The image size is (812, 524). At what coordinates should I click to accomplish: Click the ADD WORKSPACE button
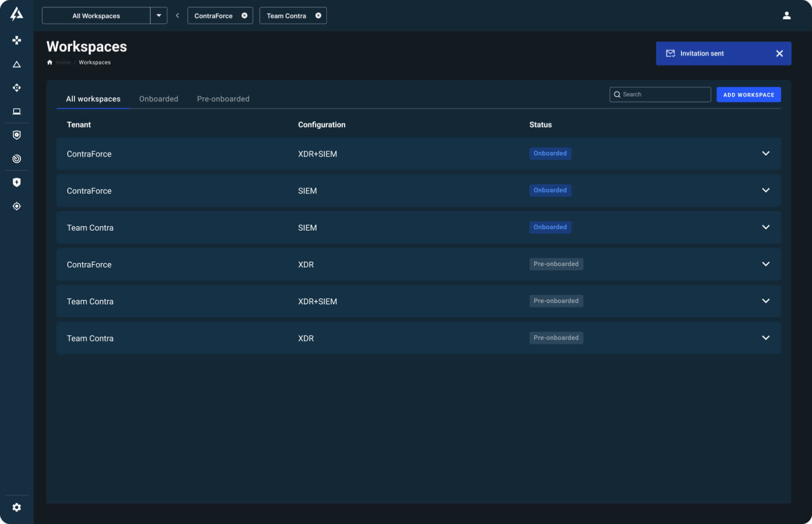(748, 94)
